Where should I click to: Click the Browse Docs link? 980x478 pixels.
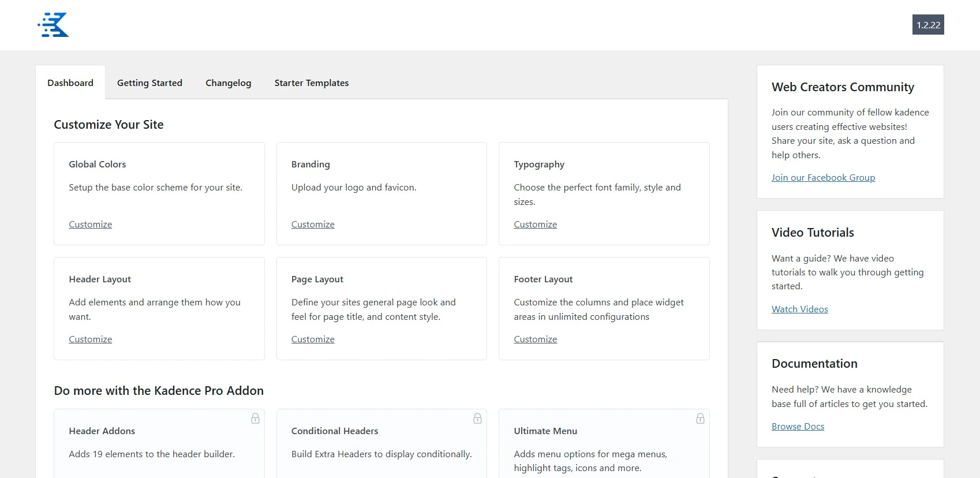click(x=798, y=426)
